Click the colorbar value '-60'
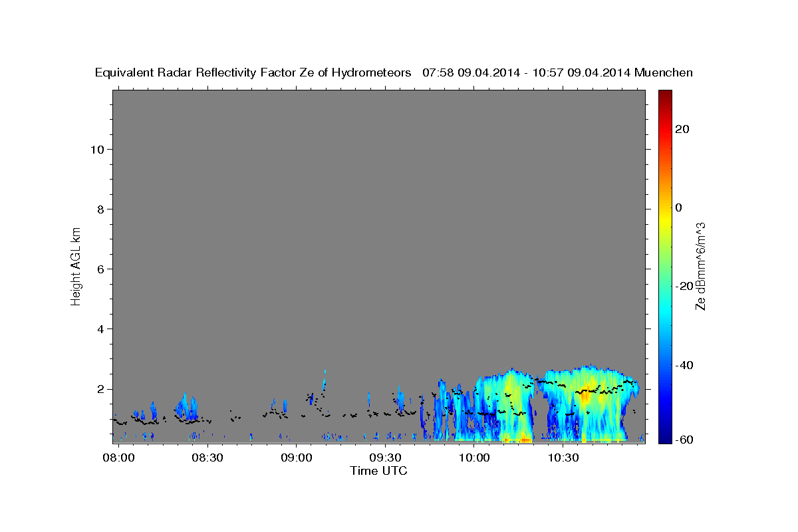The image size is (798, 532). tap(684, 440)
